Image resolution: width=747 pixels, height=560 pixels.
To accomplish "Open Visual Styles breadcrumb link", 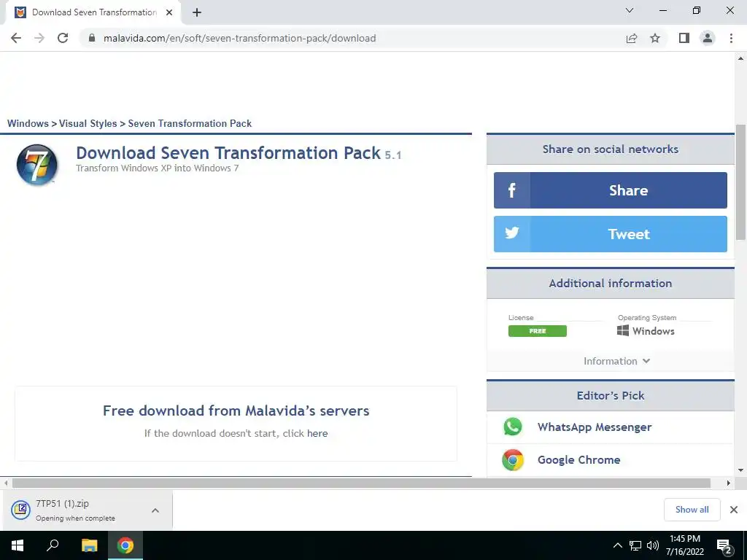I will click(88, 123).
